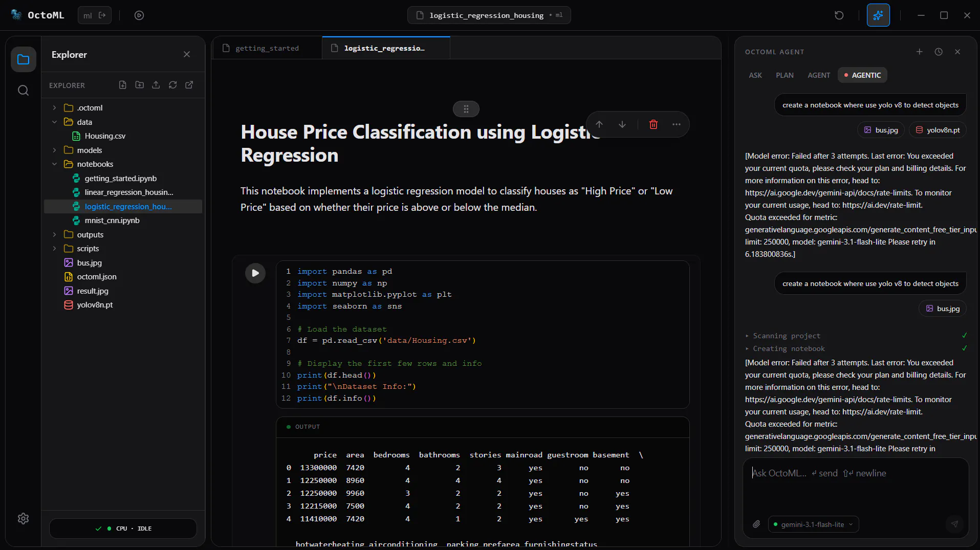Click bus.jpg attachment chip under second message
980x550 pixels.
tap(943, 309)
